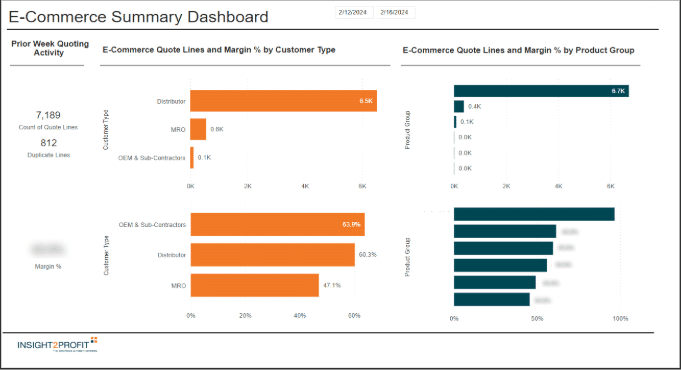Click the Insight2Profit logo

(57, 344)
